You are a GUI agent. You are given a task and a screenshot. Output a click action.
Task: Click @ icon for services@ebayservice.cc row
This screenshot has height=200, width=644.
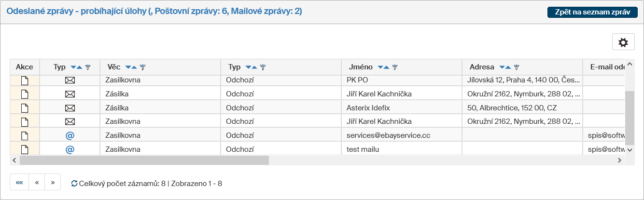click(x=70, y=135)
